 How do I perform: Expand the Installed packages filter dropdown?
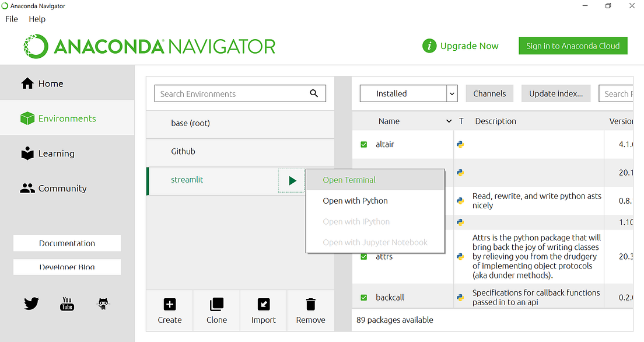(452, 94)
